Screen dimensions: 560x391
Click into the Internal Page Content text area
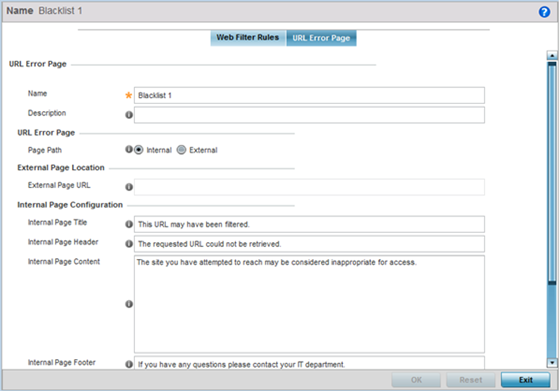(309, 304)
